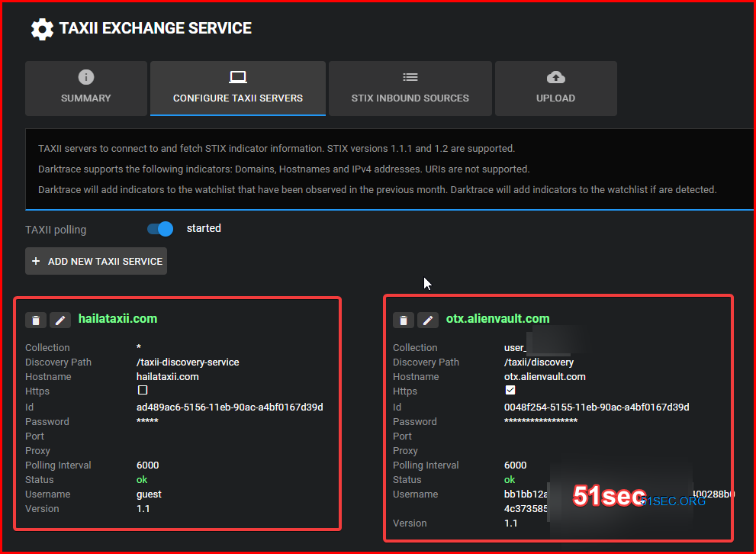
Task: Click the TAXII EXCHANGE SERVICE heading
Action: click(156, 28)
